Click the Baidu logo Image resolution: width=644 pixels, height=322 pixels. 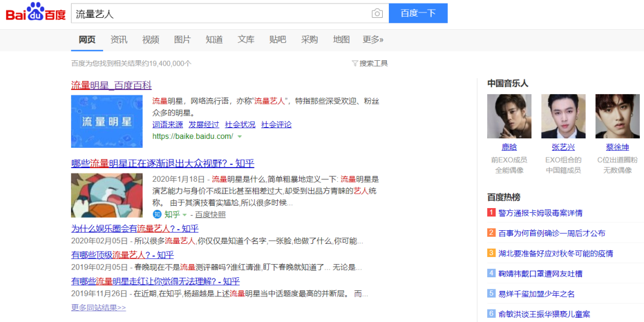coord(35,13)
